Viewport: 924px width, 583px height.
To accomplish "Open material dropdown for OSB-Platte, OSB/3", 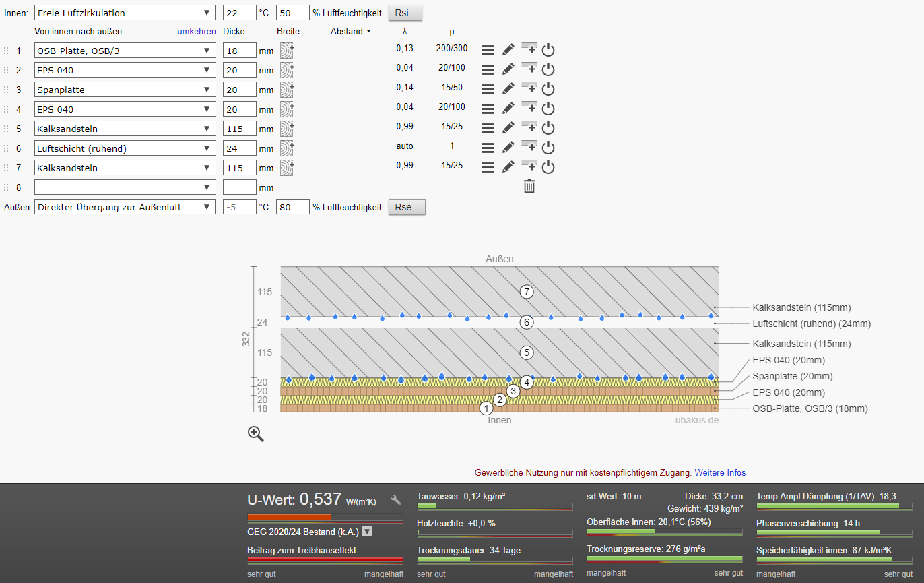I will (x=125, y=51).
